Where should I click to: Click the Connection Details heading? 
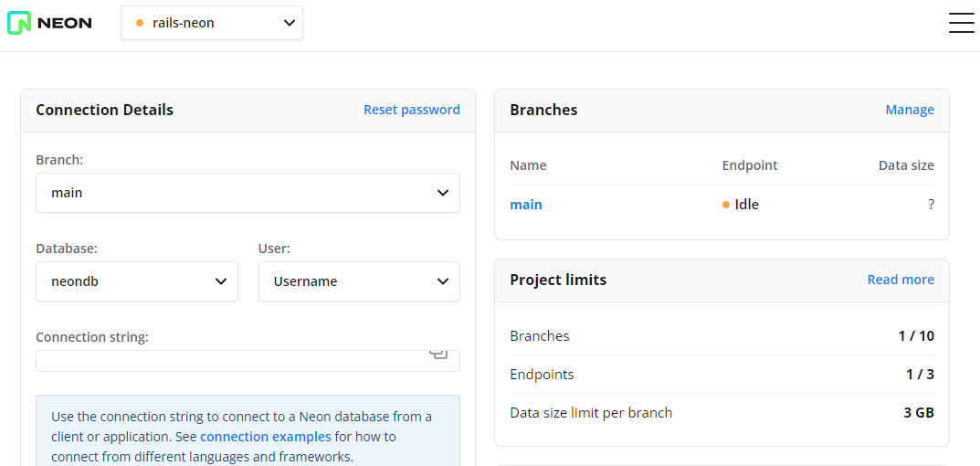click(104, 110)
